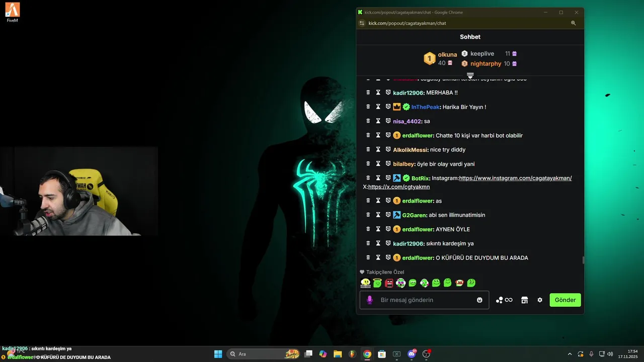
Task: Hourglass timeout icon on nisa_4402's "sa" row
Action: 378,121
